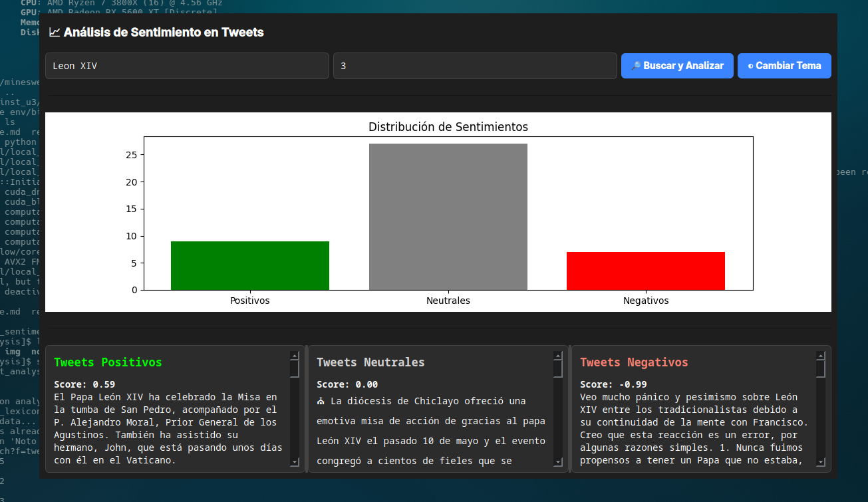Click the chart icon beside the title
The width and height of the screenshot is (868, 502).
point(55,32)
